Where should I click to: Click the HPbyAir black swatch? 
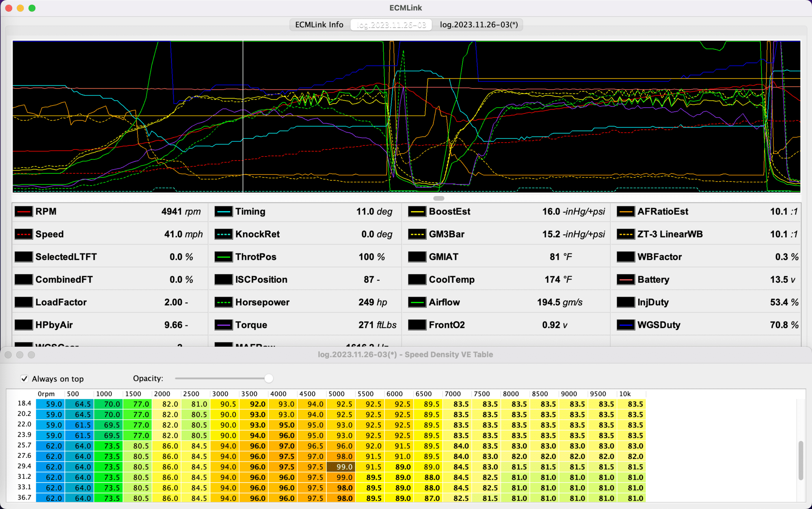point(24,325)
